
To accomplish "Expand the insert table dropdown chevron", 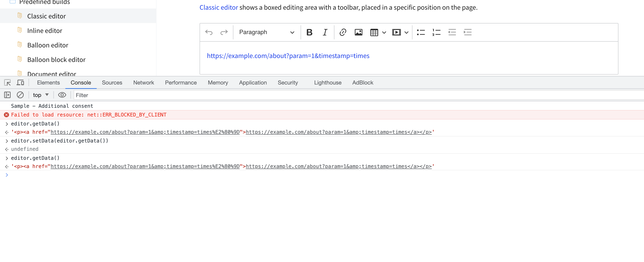I will (384, 32).
